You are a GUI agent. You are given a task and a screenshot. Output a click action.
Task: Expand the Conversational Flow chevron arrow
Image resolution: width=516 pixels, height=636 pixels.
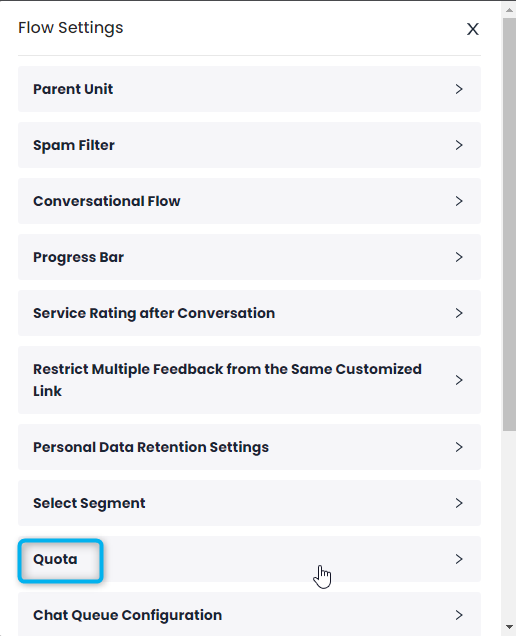(x=459, y=201)
